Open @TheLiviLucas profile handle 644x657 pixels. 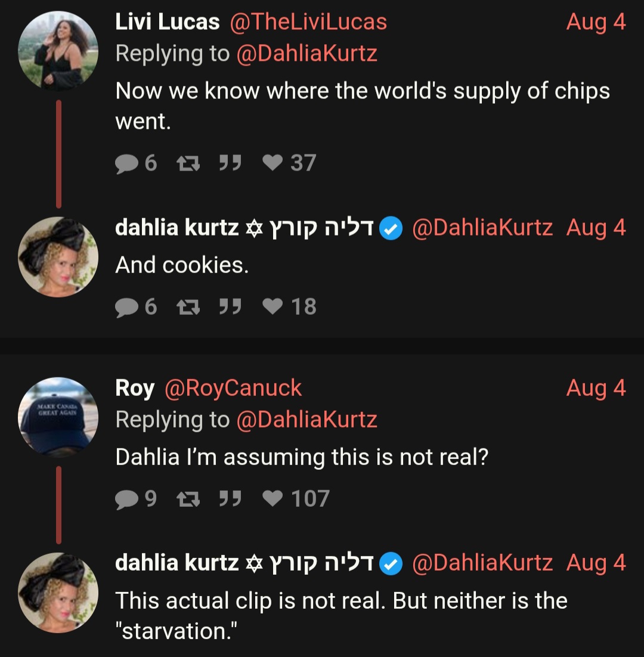pyautogui.click(x=308, y=22)
